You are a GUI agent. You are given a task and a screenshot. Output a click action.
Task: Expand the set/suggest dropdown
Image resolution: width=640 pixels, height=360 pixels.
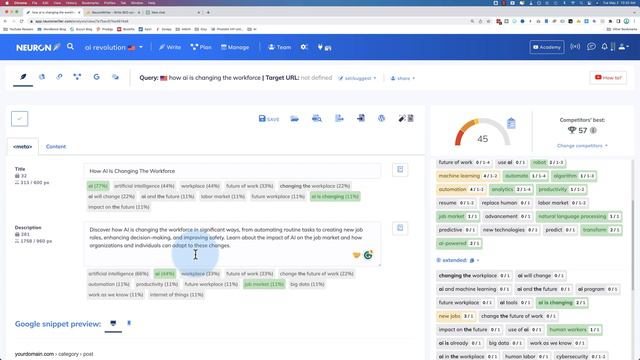click(357, 78)
